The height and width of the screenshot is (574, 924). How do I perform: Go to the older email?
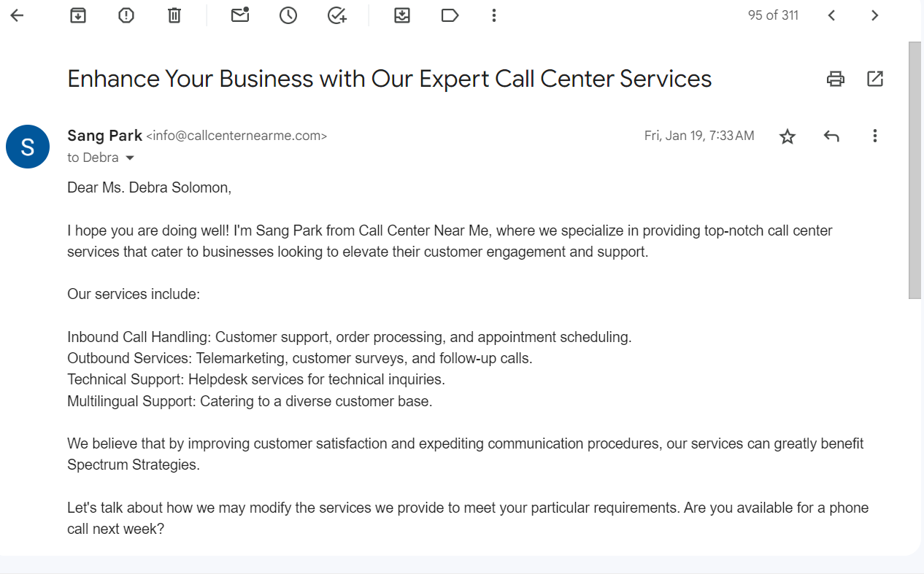click(x=875, y=15)
